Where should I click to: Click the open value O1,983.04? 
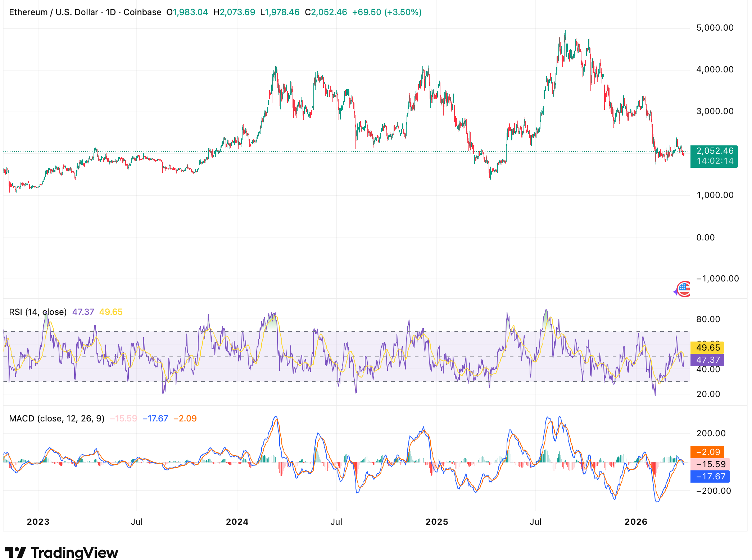pyautogui.click(x=186, y=12)
